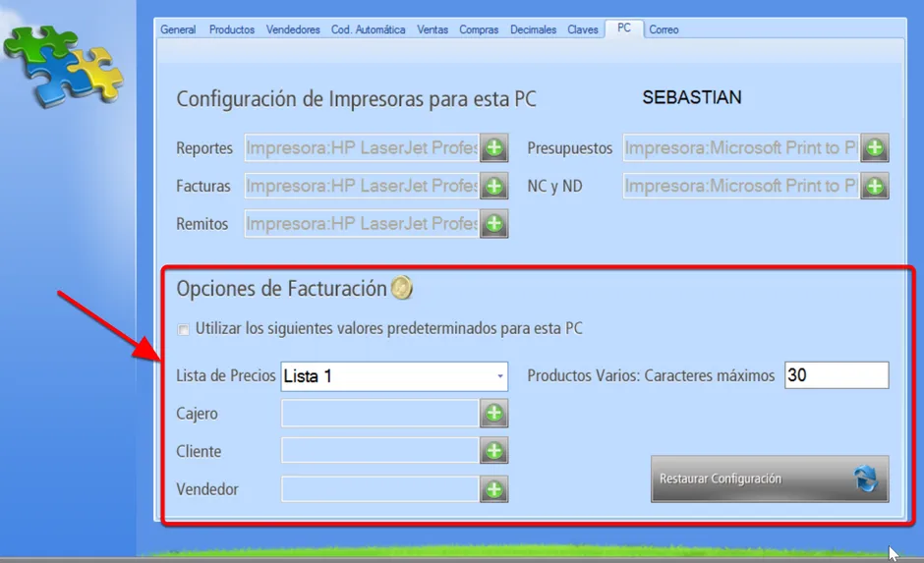Click the 'Opciones de Facturación' heading
Screen dimensions: 924x563
pyautogui.click(x=282, y=289)
